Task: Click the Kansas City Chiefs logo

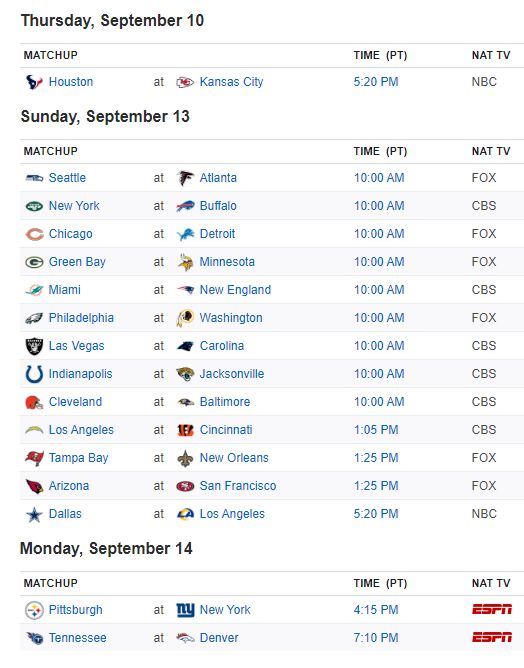Action: pyautogui.click(x=185, y=82)
